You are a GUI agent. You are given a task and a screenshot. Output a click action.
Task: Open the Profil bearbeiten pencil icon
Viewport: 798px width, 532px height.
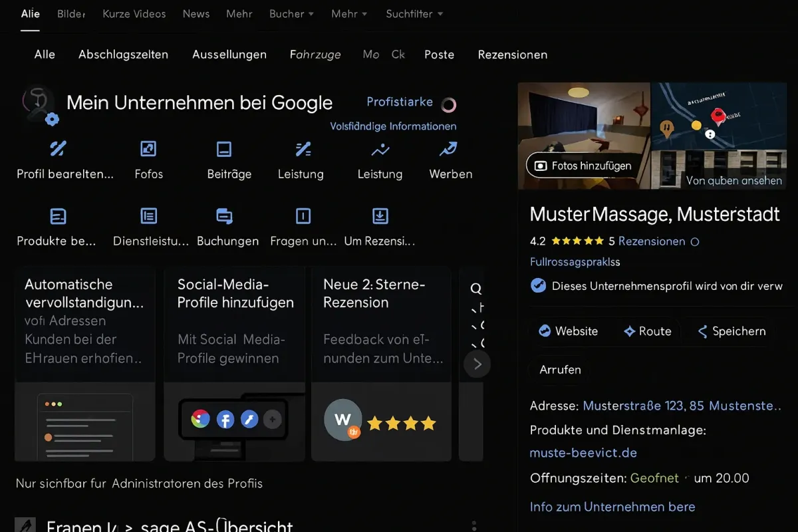(59, 148)
